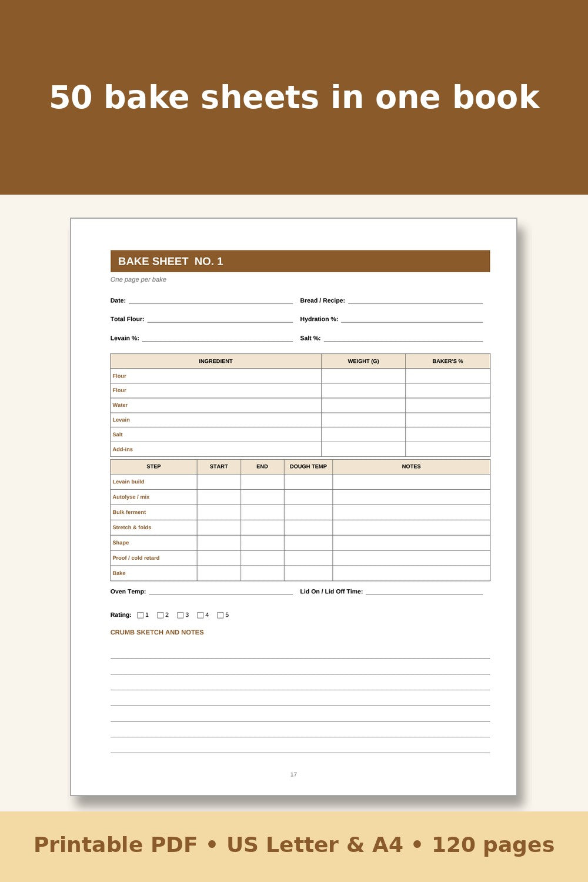Click the dough temp cell for Autolyse / mix
This screenshot has height=882, width=588.
(x=308, y=497)
